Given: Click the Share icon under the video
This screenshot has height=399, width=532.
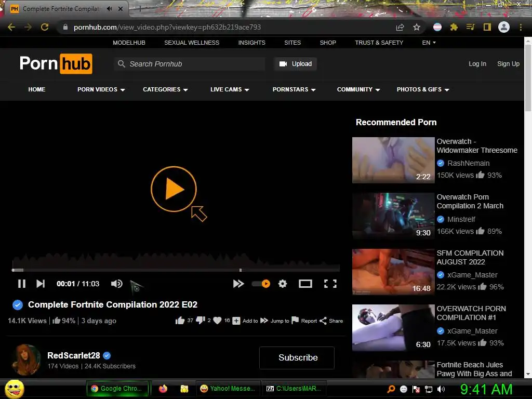Looking at the screenshot, I should pos(323,321).
